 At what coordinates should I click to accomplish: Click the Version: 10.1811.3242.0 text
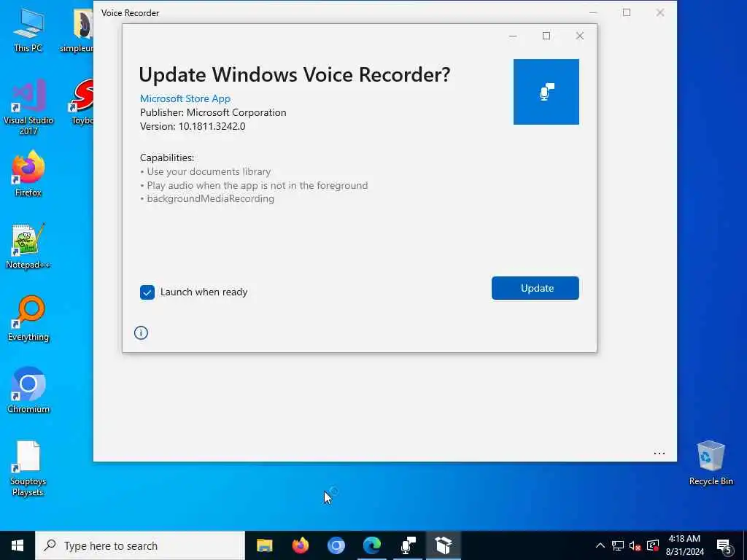[193, 126]
